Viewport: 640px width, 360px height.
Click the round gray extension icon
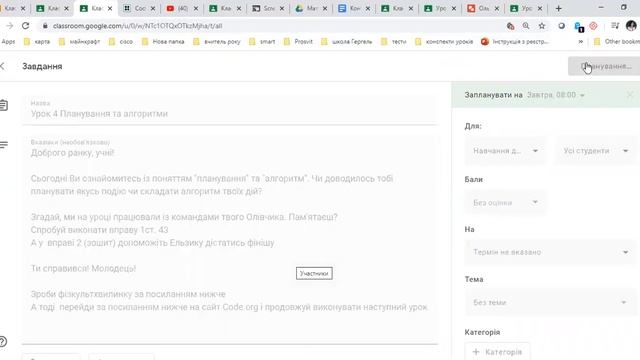point(562,26)
